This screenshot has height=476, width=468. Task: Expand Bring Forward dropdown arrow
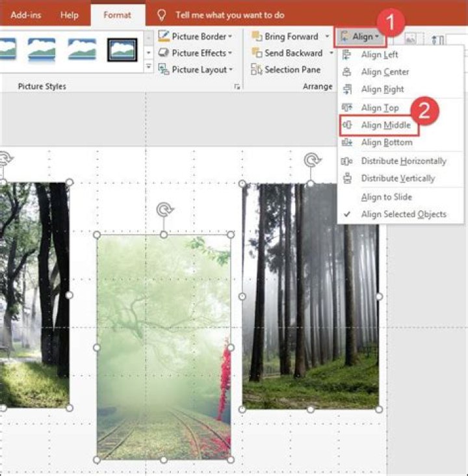coord(327,36)
